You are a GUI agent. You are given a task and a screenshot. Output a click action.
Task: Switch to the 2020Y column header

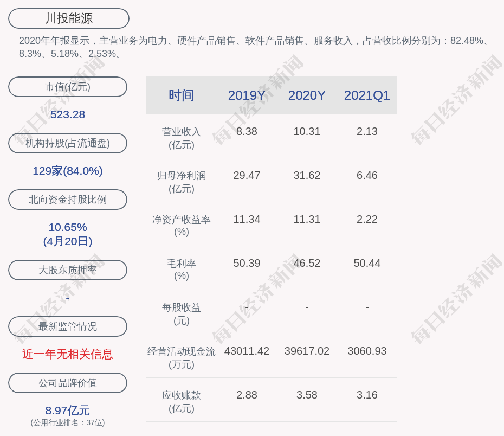pos(307,95)
